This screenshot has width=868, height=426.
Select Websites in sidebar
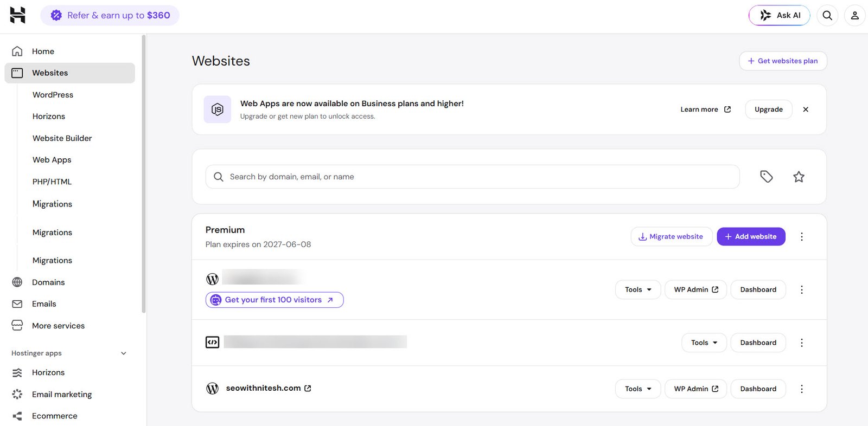(69, 73)
